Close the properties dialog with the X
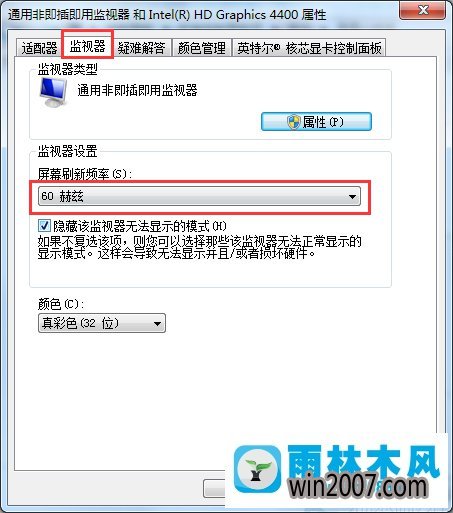This screenshot has width=453, height=513. 422,11
